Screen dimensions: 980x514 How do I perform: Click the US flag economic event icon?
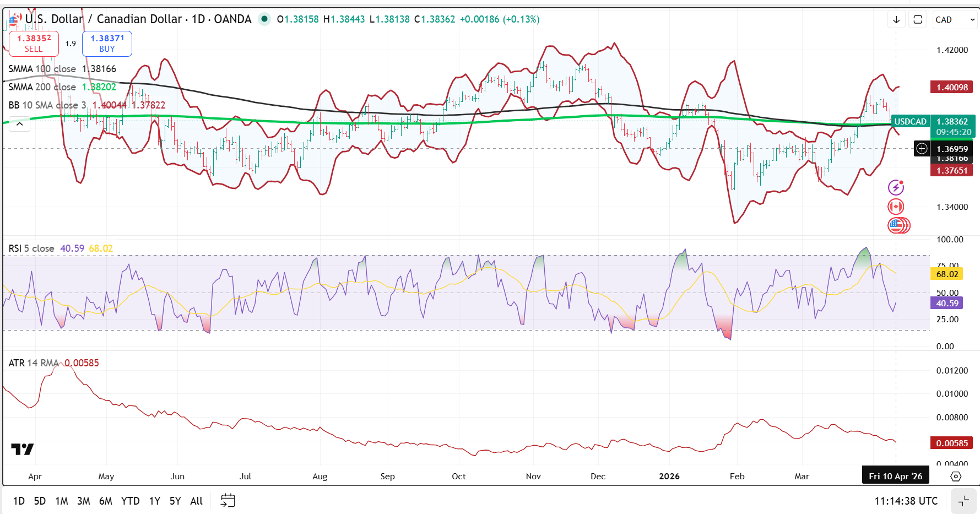897,225
